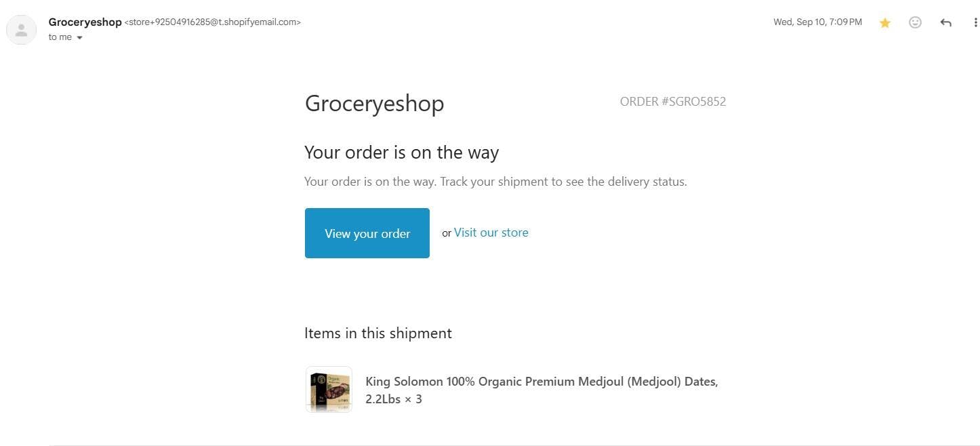Toggle the yellow star on this email
This screenshot has width=980, height=446.
coord(884,22)
